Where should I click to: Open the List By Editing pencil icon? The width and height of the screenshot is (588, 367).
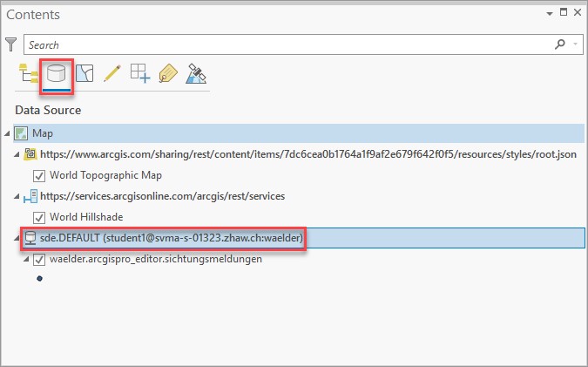pos(112,74)
